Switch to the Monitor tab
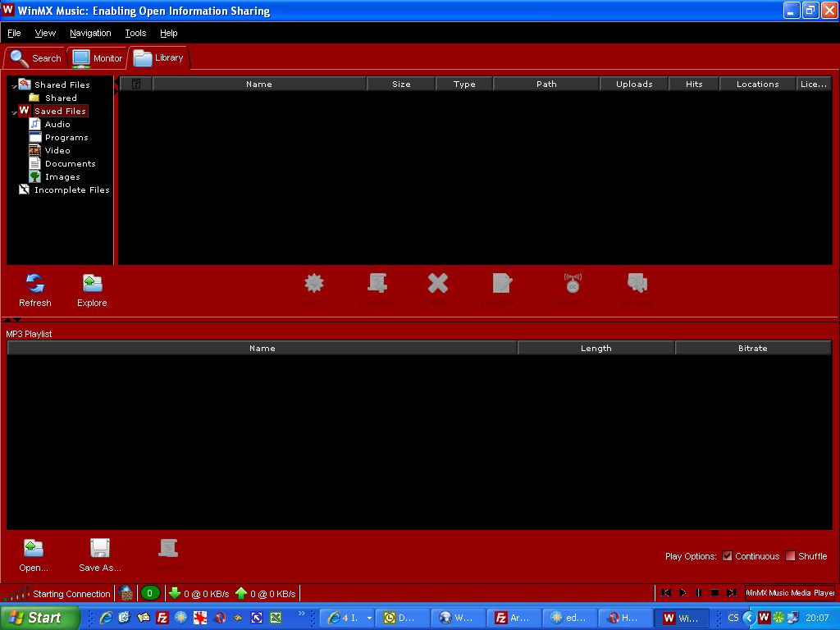840x630 pixels. (x=98, y=58)
